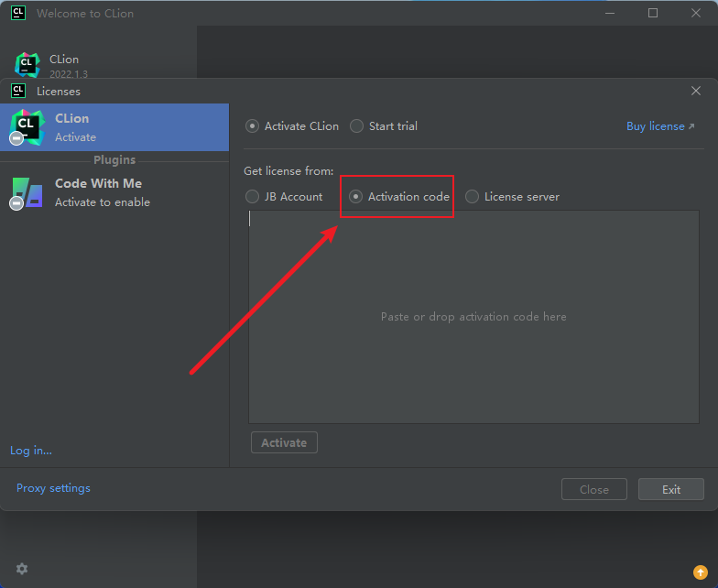Click the orange update notification icon

coord(700,572)
